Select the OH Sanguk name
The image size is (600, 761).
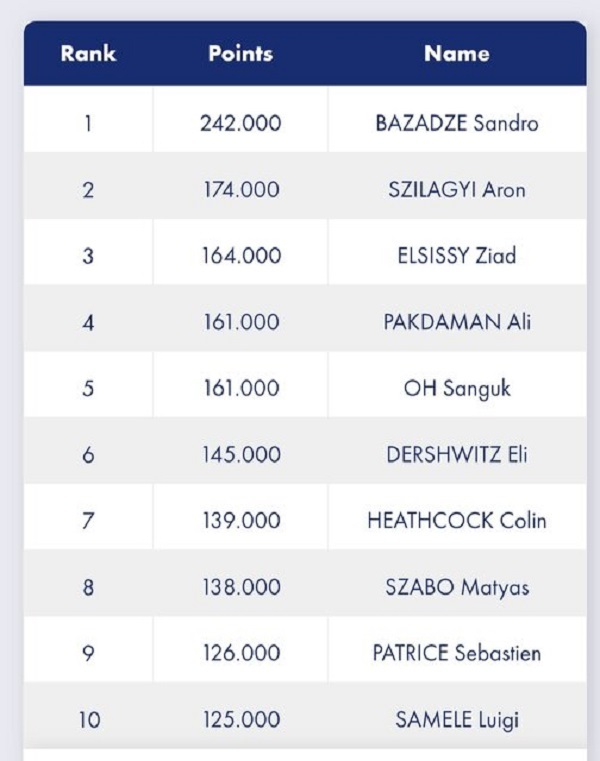456,388
